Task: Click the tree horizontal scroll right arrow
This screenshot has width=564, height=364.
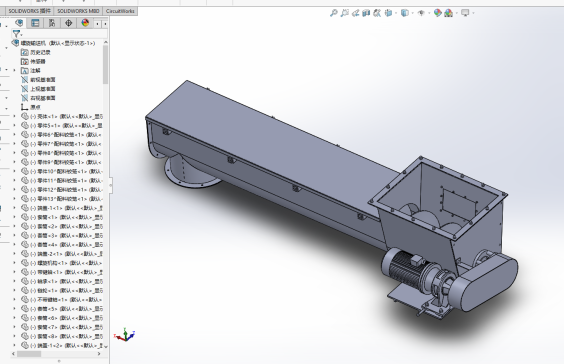Action: (99, 354)
